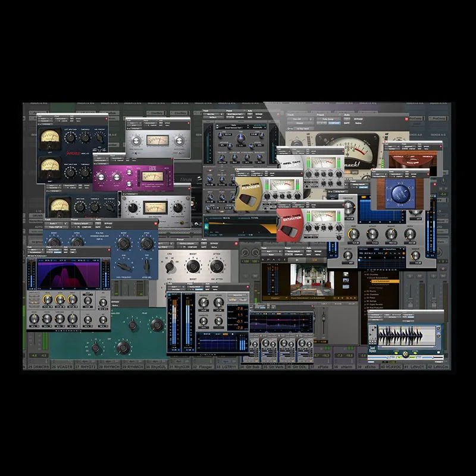This screenshot has height=476, width=476.
Task: Adjust Left Input Gain knob on Fairchild 670
Action: pyautogui.click(x=70, y=138)
